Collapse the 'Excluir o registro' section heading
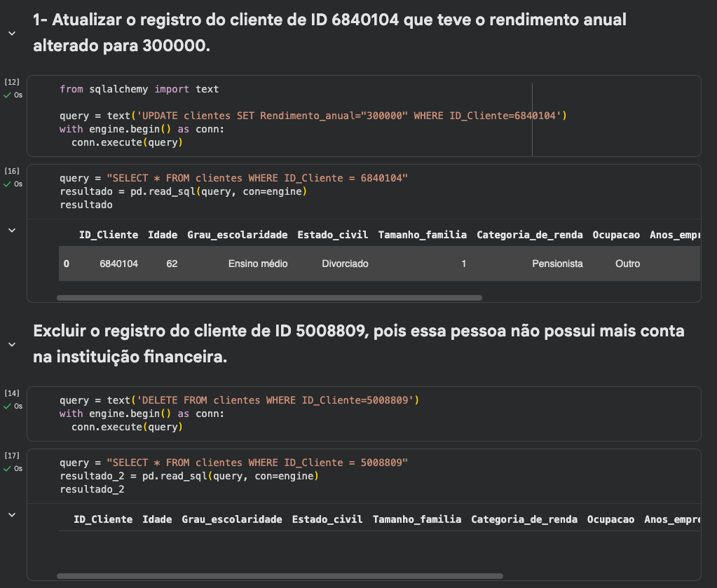 (x=11, y=344)
